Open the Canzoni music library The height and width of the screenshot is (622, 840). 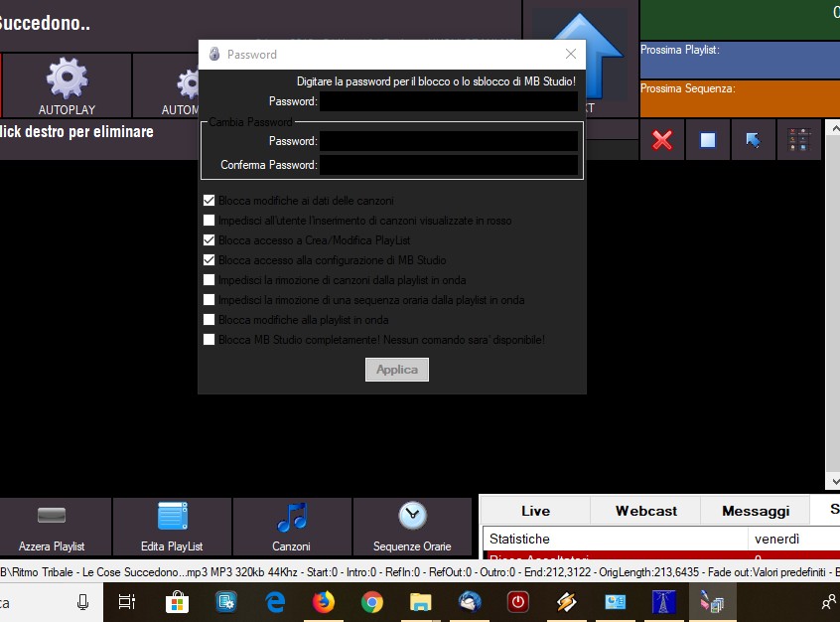(x=292, y=517)
